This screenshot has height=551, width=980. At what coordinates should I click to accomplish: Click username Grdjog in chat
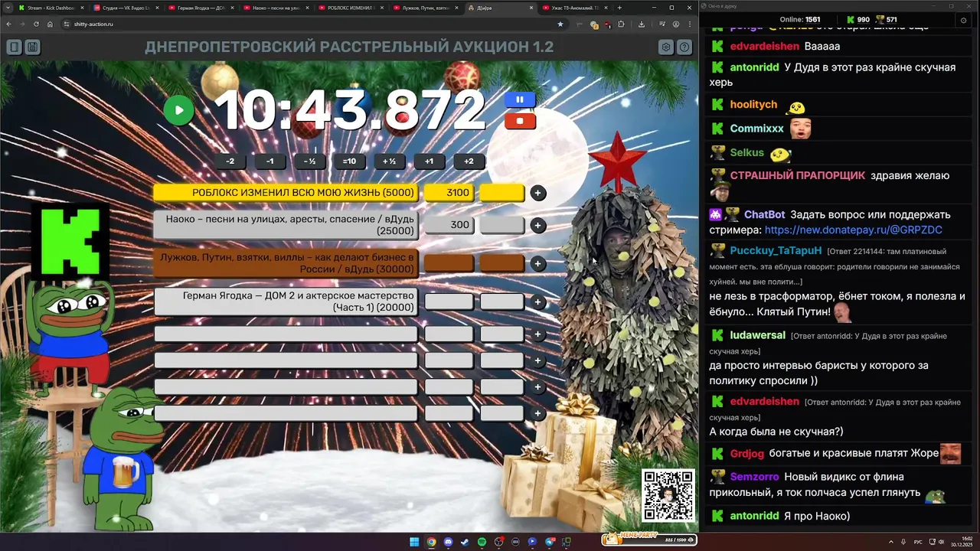[746, 453]
